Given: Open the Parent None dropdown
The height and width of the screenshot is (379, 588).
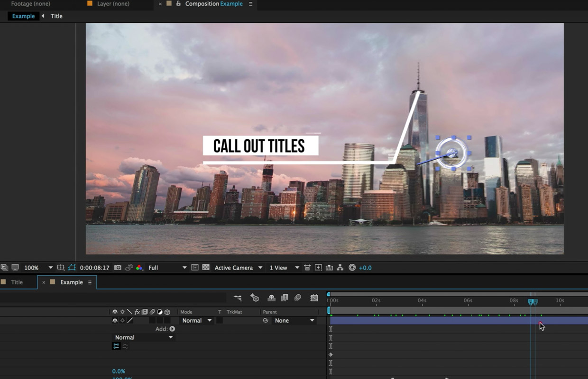Looking at the screenshot, I should click(294, 321).
